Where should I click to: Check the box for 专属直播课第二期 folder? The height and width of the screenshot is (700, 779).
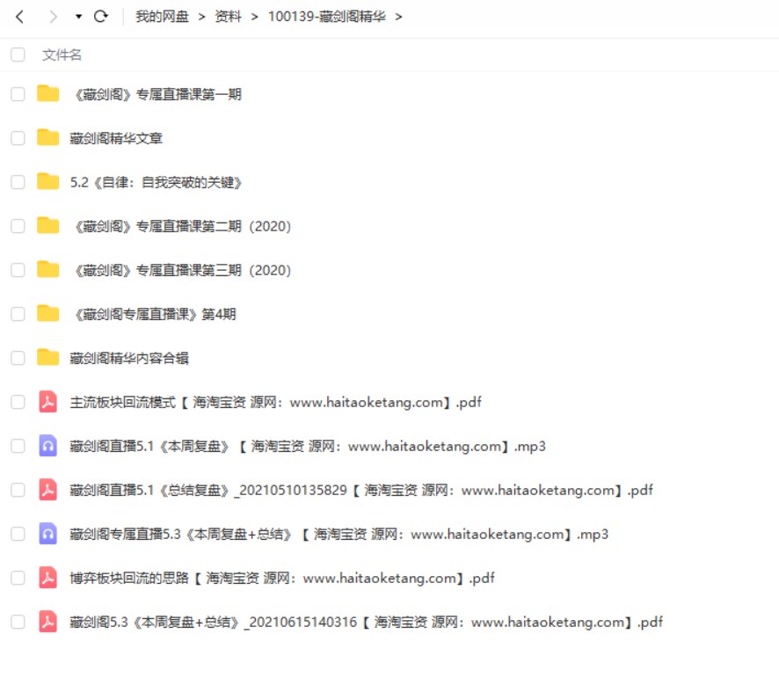18,226
